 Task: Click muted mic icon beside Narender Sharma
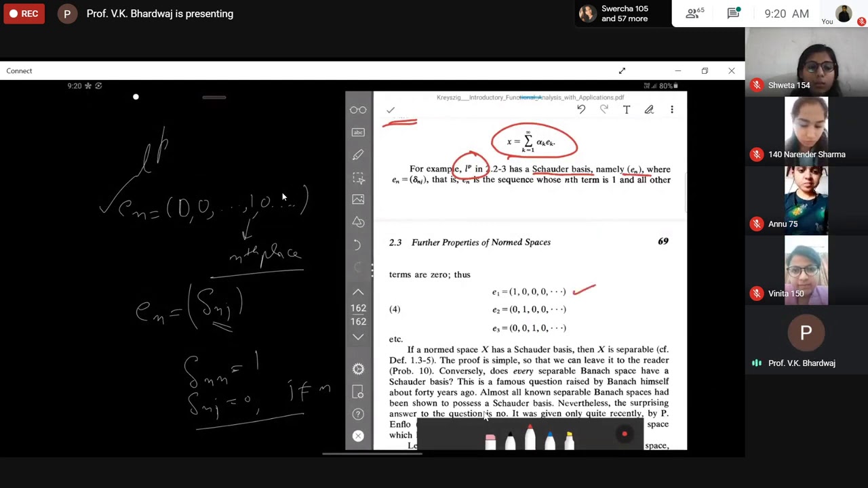(x=757, y=155)
